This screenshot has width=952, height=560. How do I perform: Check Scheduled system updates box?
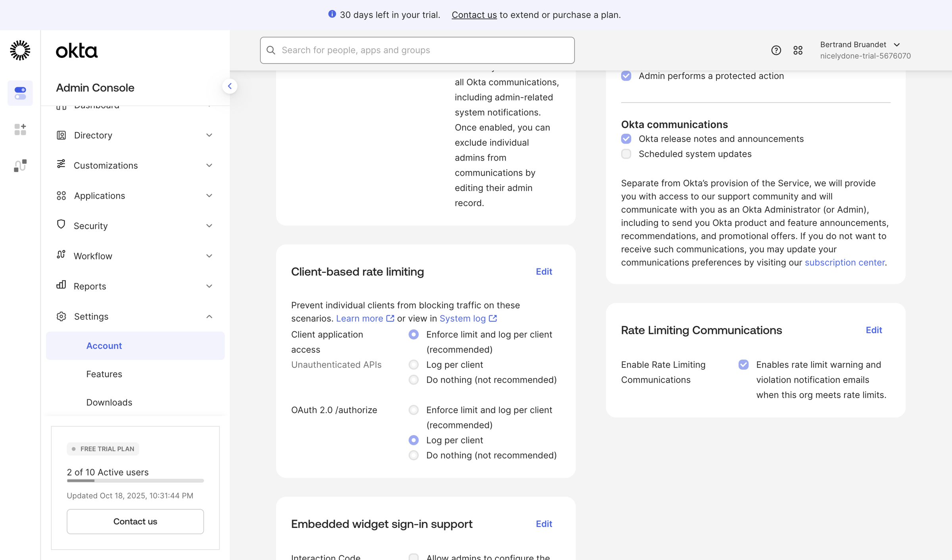(x=626, y=154)
